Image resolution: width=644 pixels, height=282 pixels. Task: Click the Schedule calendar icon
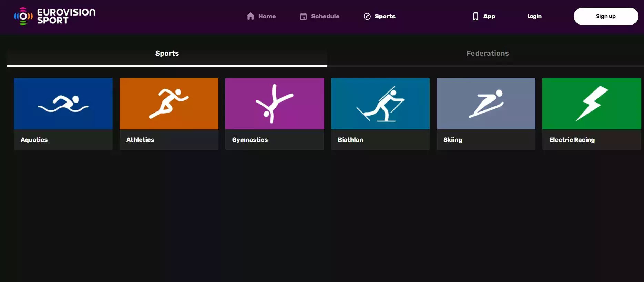tap(303, 16)
